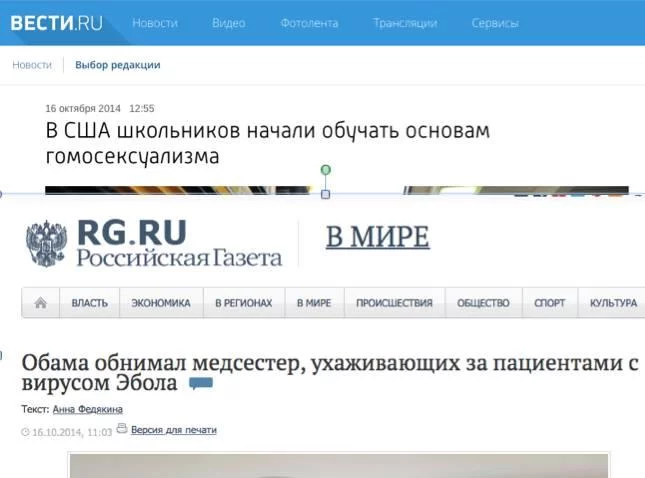Click the RG article photo
The image size is (645, 478).
339,466
